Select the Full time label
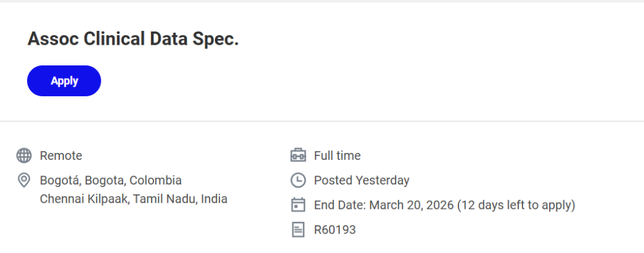 (x=337, y=155)
